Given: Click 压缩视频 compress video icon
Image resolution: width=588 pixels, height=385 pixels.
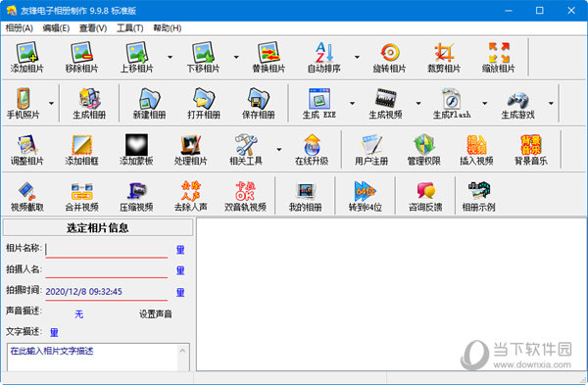Looking at the screenshot, I should click(136, 196).
